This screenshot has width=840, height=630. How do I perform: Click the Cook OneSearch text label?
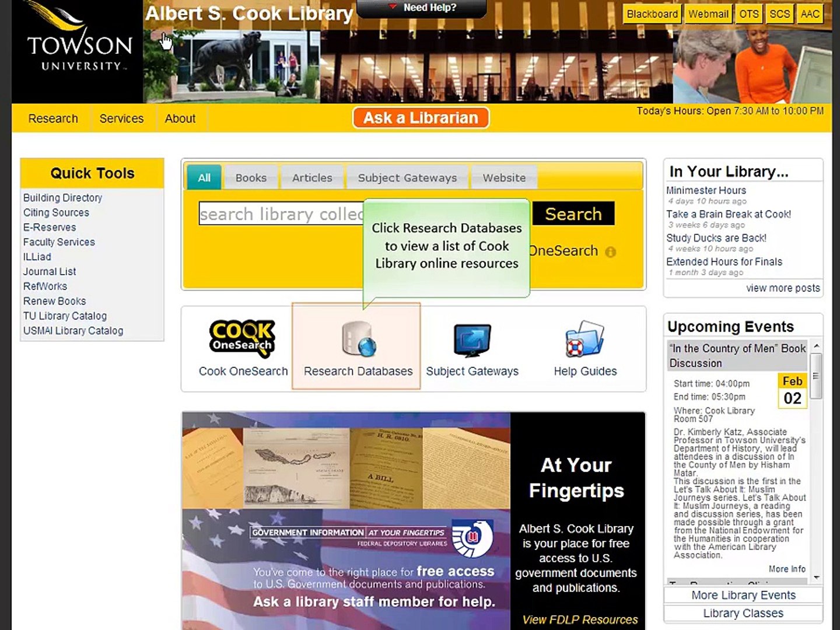[243, 371]
